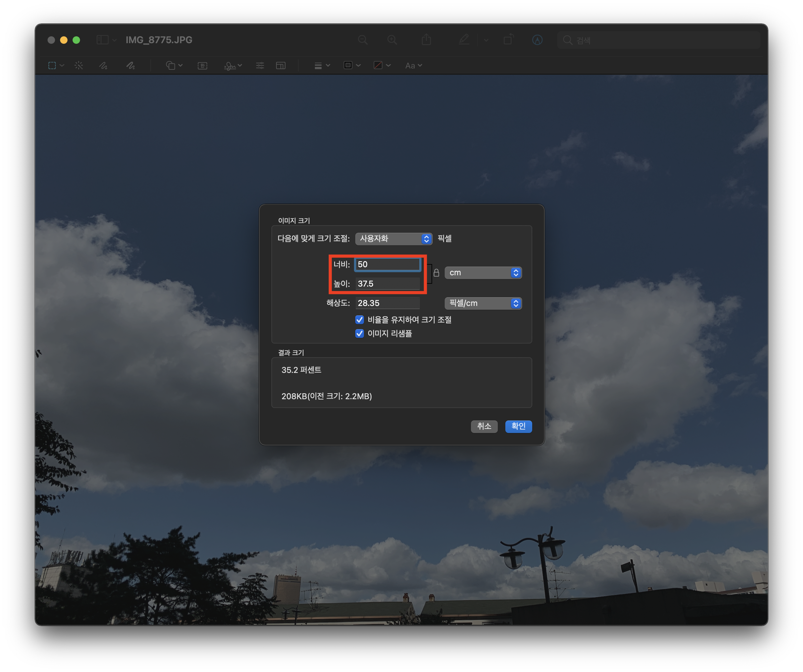
Task: Click the Zoom In magnifier icon
Action: pos(392,40)
